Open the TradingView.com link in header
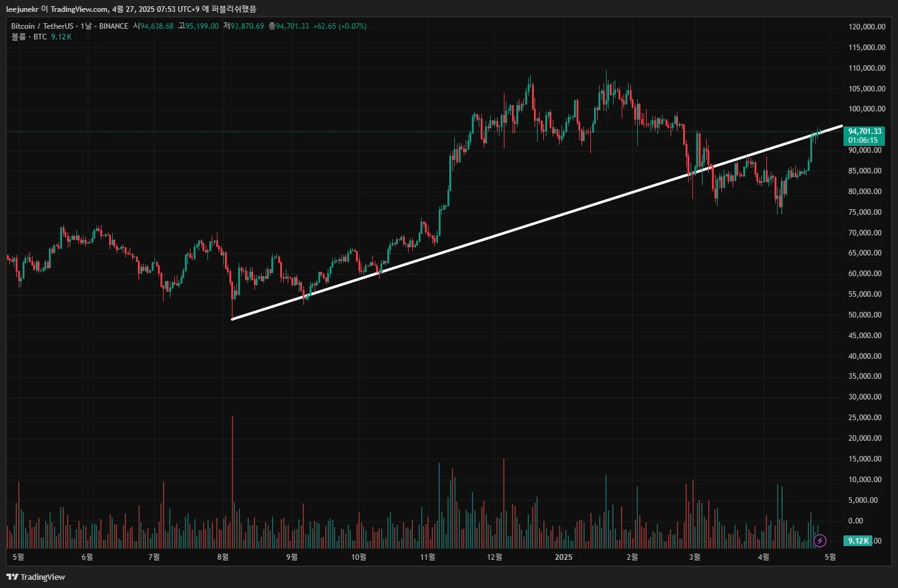Screen dimensions: 898x588 click(x=79, y=9)
